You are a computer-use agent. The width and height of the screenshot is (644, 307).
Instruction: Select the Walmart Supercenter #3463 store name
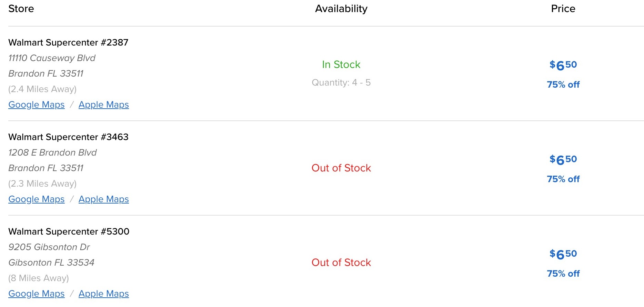tap(69, 137)
